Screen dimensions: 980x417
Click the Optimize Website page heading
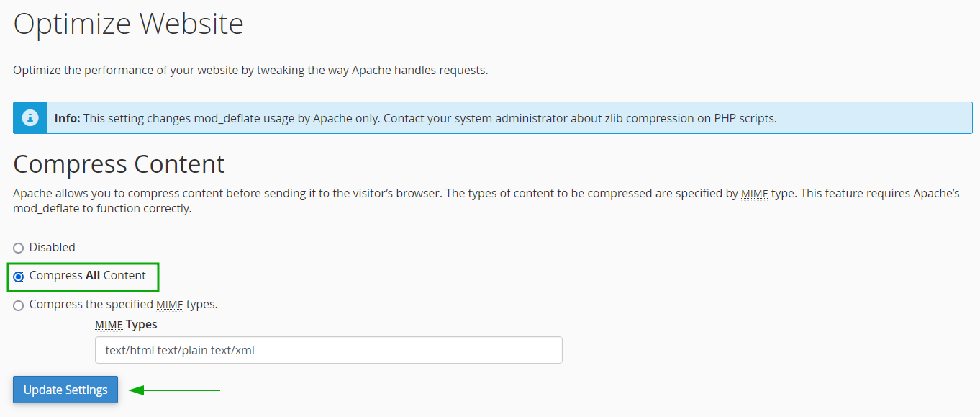click(129, 24)
